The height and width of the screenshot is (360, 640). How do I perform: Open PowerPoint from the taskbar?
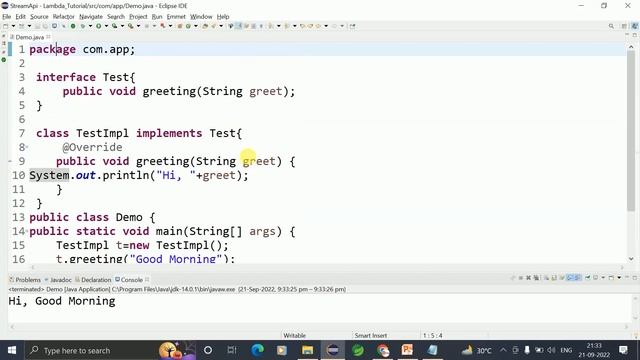(x=407, y=350)
